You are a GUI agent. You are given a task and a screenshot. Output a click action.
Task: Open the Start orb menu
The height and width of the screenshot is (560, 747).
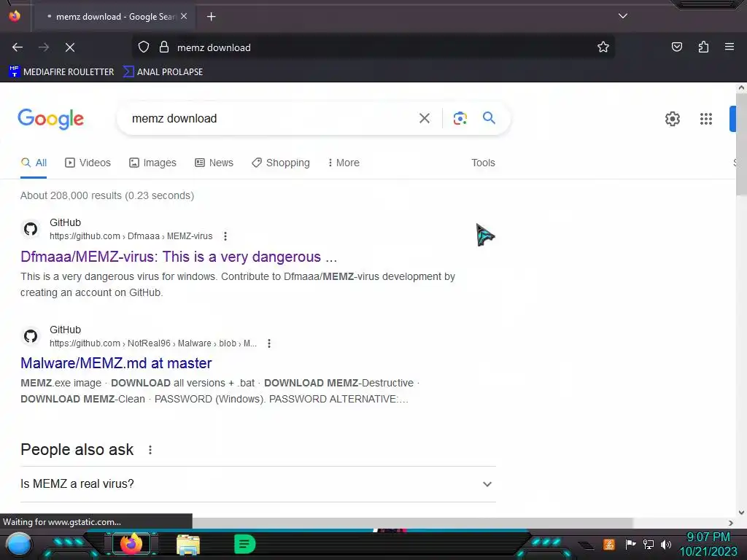click(19, 545)
